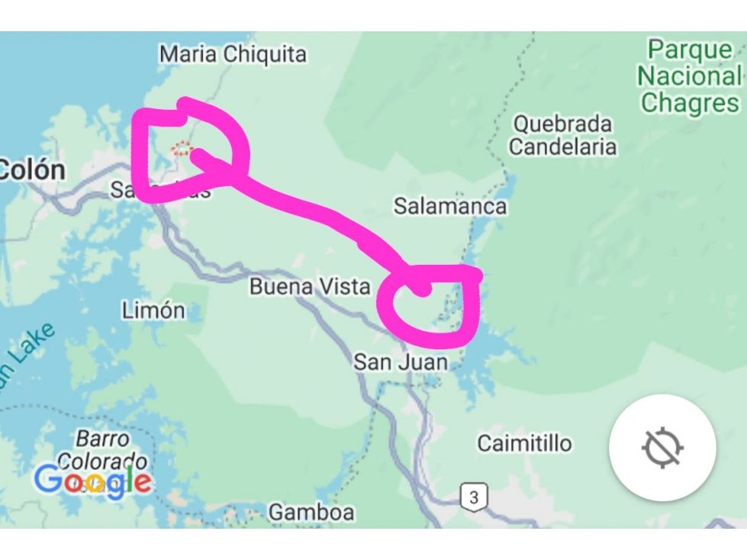Click pink circle drawn near Salamanca lake
The height and width of the screenshot is (560, 747).
point(429,305)
